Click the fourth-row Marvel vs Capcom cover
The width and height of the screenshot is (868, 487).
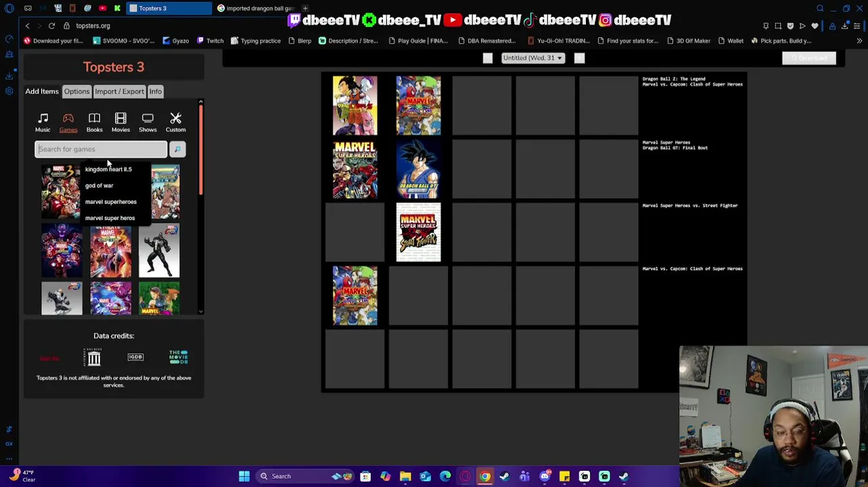point(355,296)
